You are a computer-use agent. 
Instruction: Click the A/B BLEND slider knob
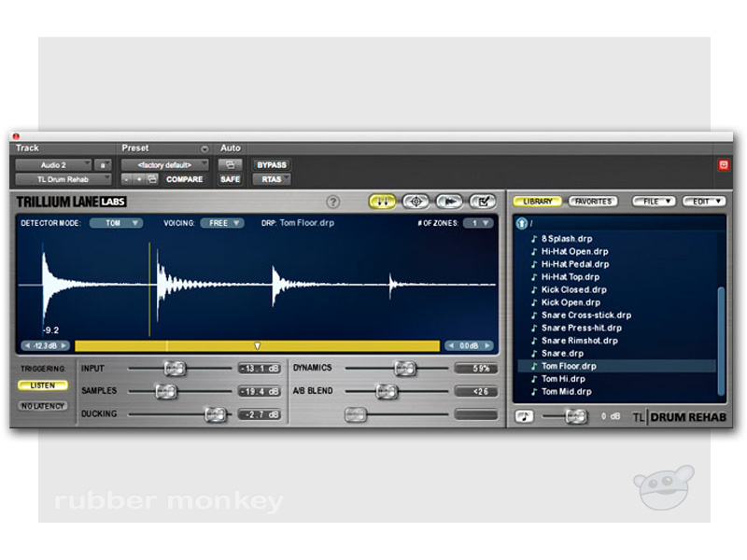[387, 391]
